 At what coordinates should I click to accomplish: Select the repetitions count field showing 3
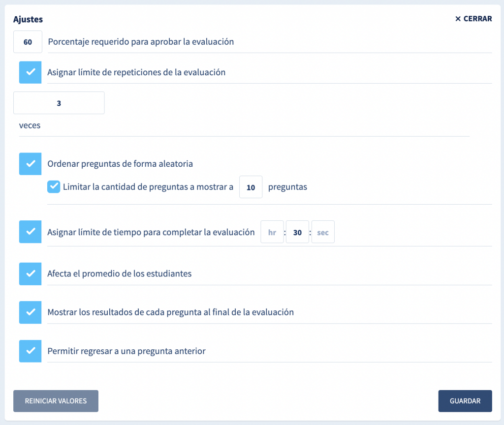(x=59, y=103)
